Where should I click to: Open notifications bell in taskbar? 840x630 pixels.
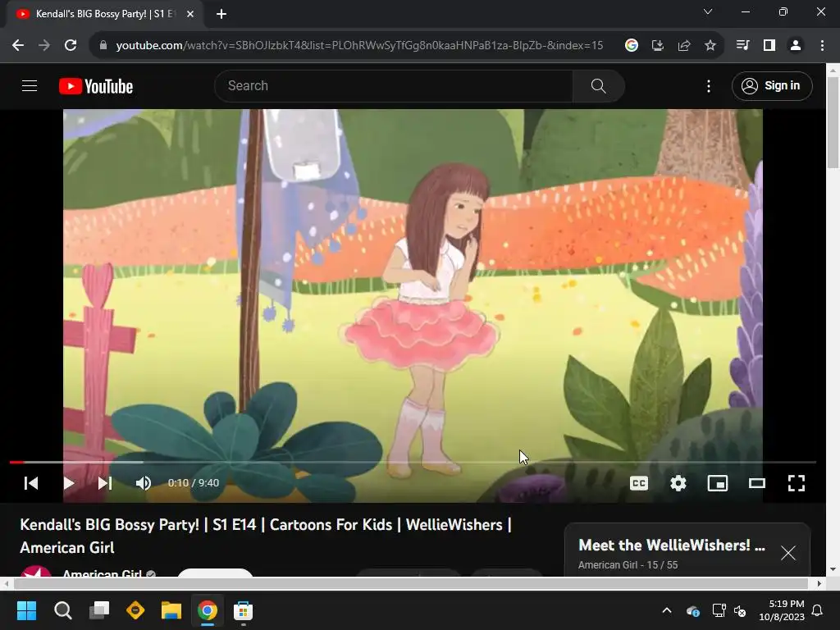pos(818,610)
